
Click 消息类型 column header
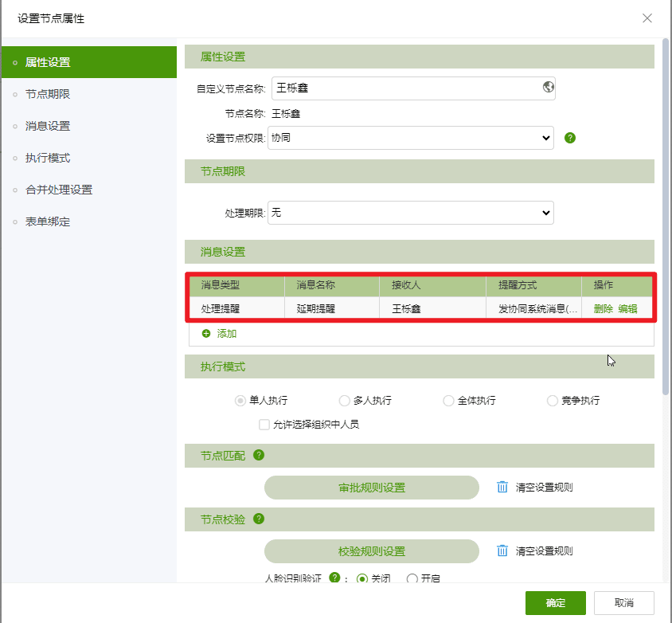point(237,285)
